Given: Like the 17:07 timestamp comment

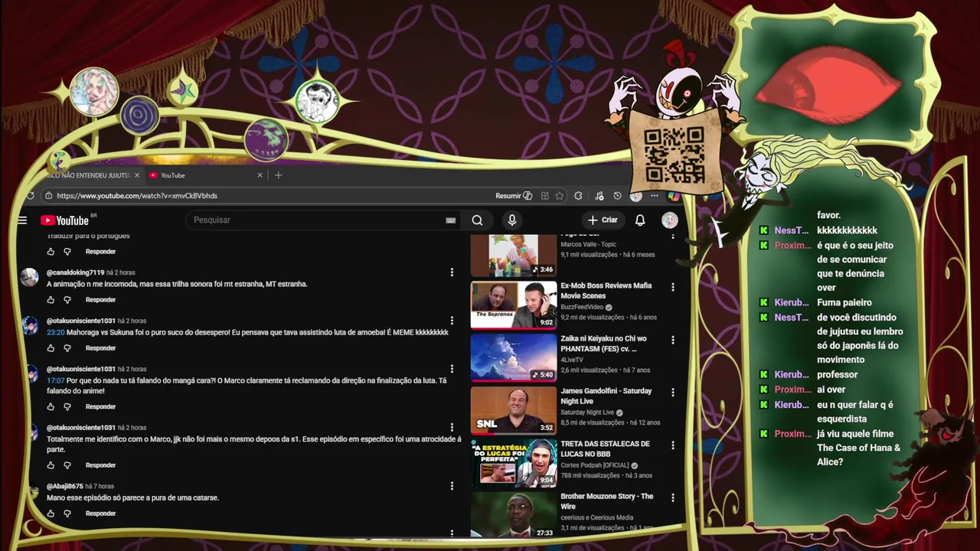Looking at the screenshot, I should [x=51, y=407].
